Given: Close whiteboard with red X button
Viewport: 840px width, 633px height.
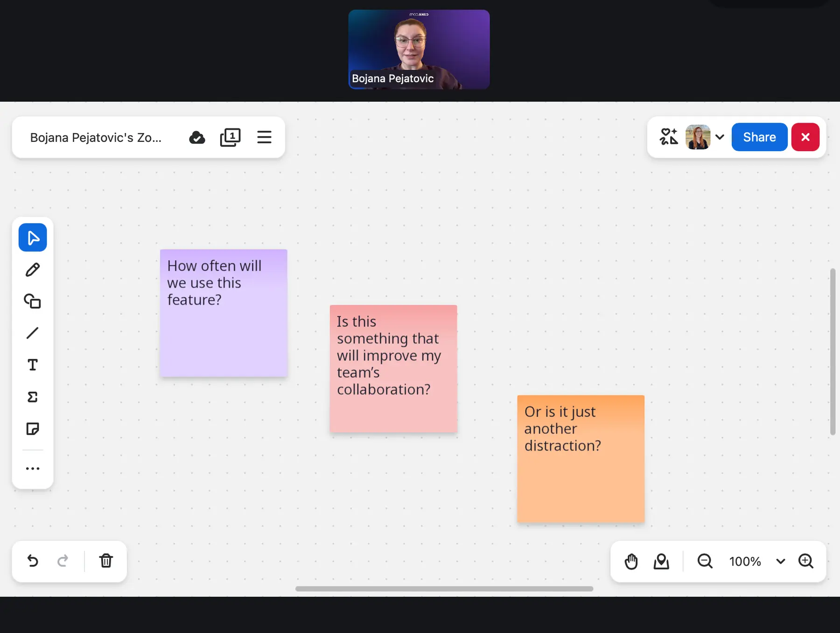Looking at the screenshot, I should pos(805,137).
